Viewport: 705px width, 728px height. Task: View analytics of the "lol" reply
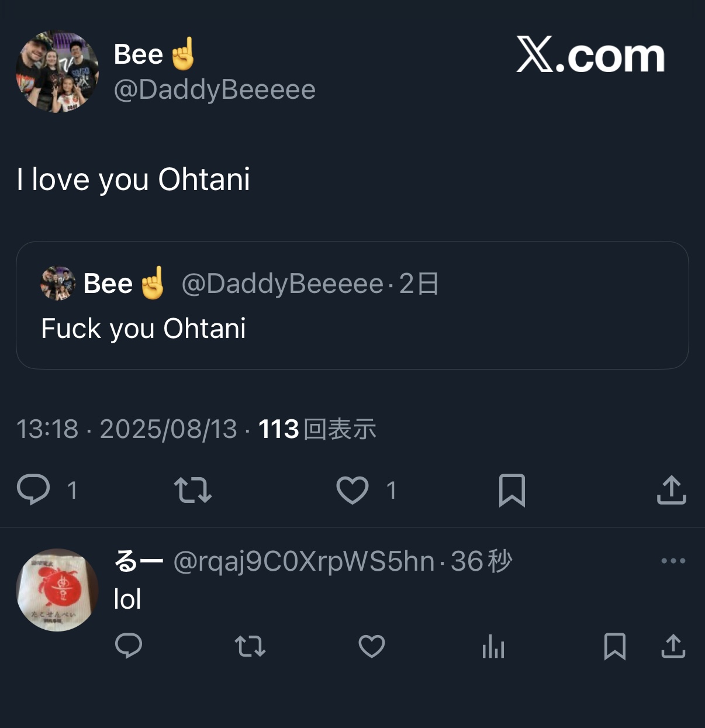(493, 647)
